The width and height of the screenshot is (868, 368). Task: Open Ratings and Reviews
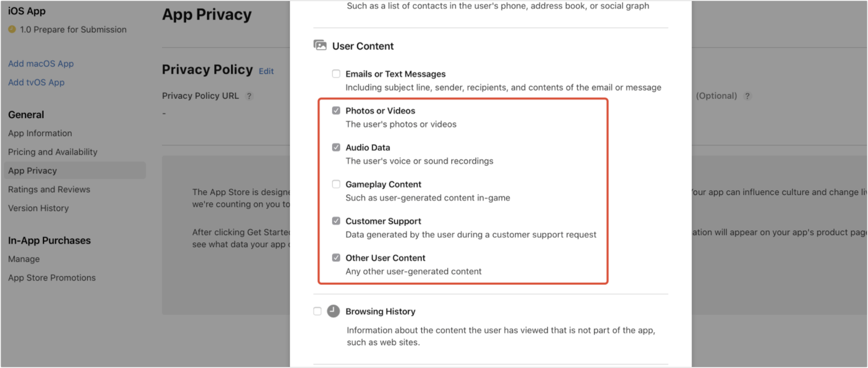[x=49, y=189]
